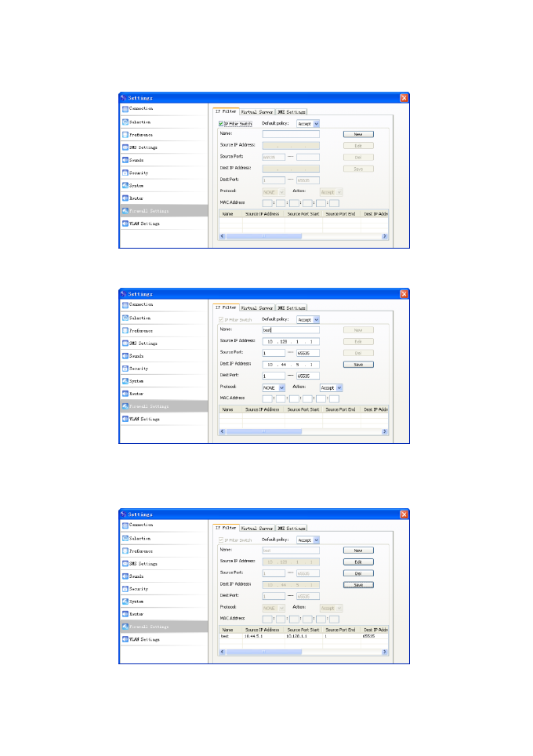Open Sounds icon in window with blank Name field
The image size is (533, 756).
[125, 159]
